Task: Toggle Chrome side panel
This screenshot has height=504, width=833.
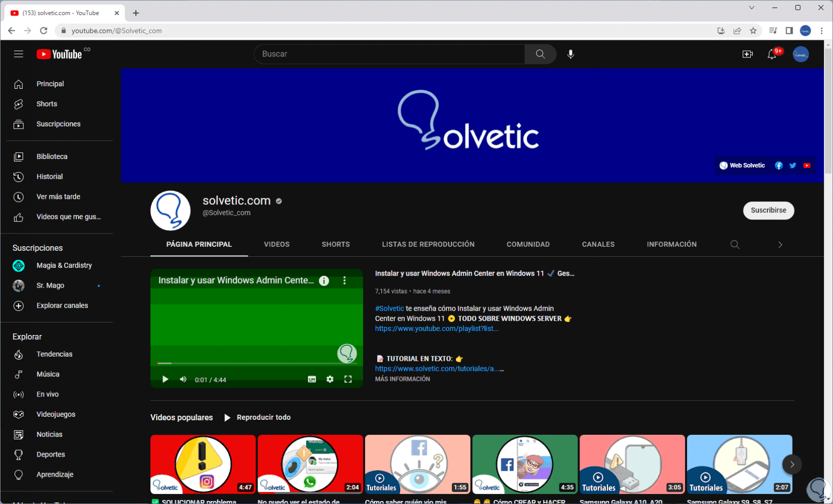Action: point(789,31)
